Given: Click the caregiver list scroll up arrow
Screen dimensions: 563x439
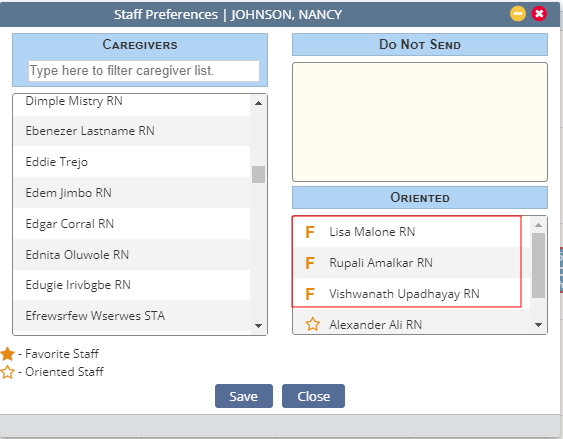Looking at the screenshot, I should (258, 103).
